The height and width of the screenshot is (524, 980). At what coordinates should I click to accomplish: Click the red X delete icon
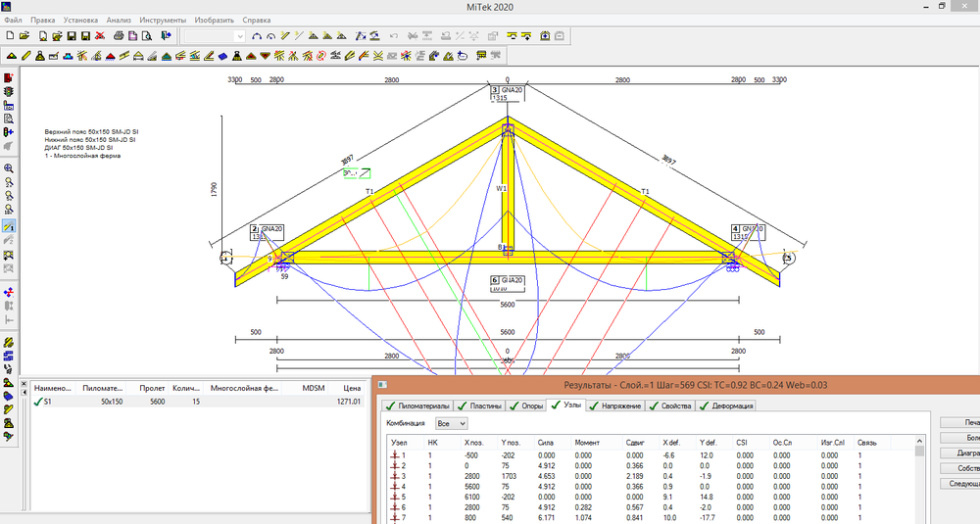(100, 36)
